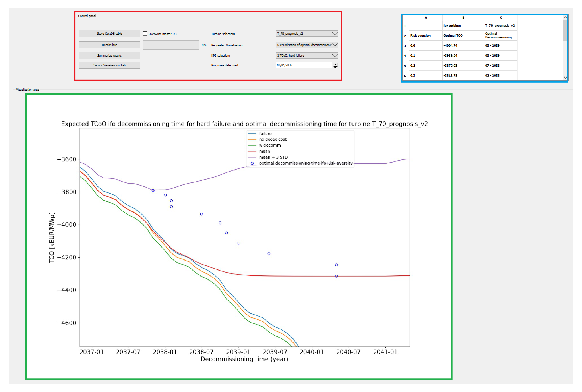Expand the Requested Visualisation dropdown

[x=307, y=45]
